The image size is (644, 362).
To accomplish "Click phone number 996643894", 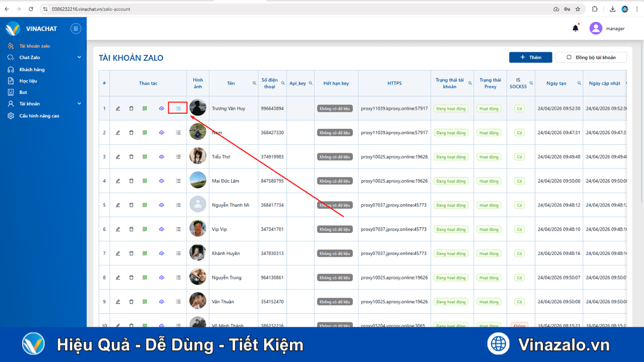I will tap(272, 109).
